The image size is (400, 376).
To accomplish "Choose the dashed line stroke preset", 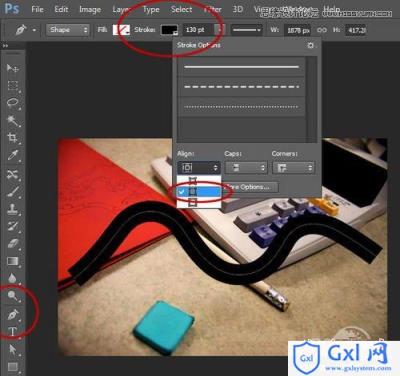I will click(241, 87).
